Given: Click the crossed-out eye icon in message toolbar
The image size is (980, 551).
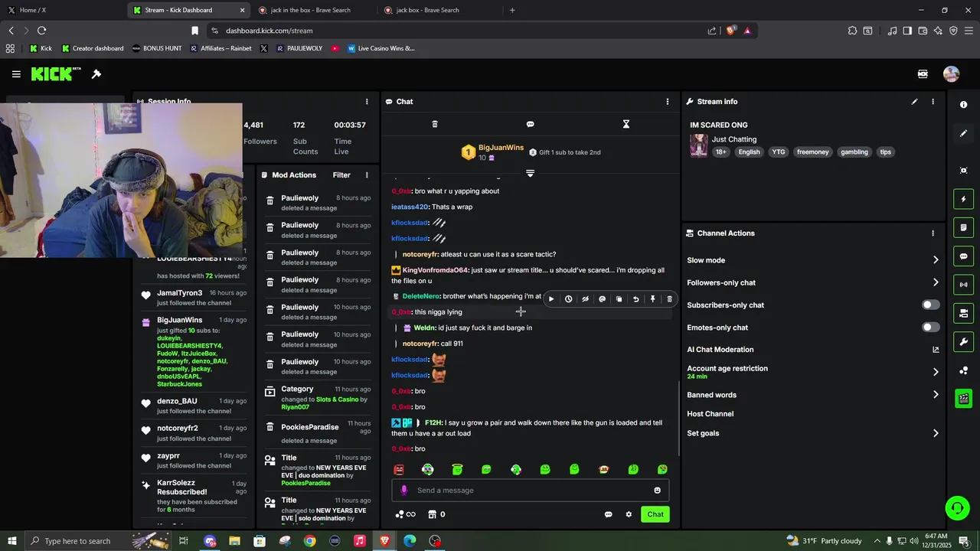Looking at the screenshot, I should [x=585, y=299].
